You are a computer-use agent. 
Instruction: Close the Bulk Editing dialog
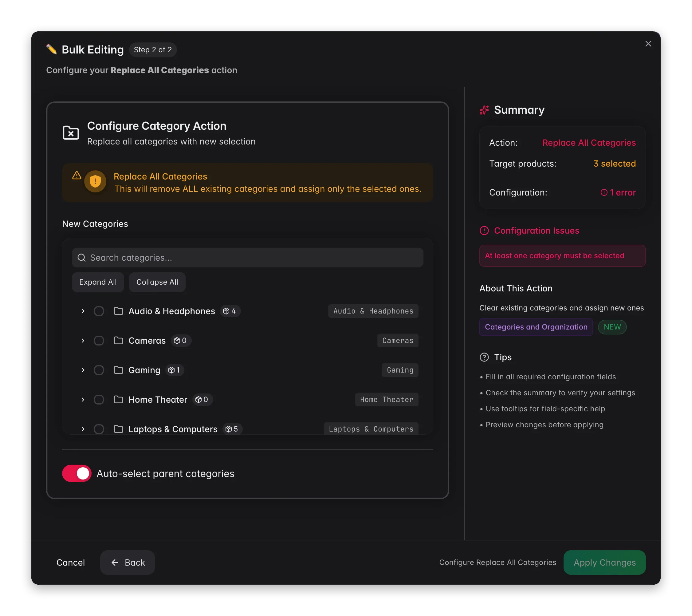648,44
